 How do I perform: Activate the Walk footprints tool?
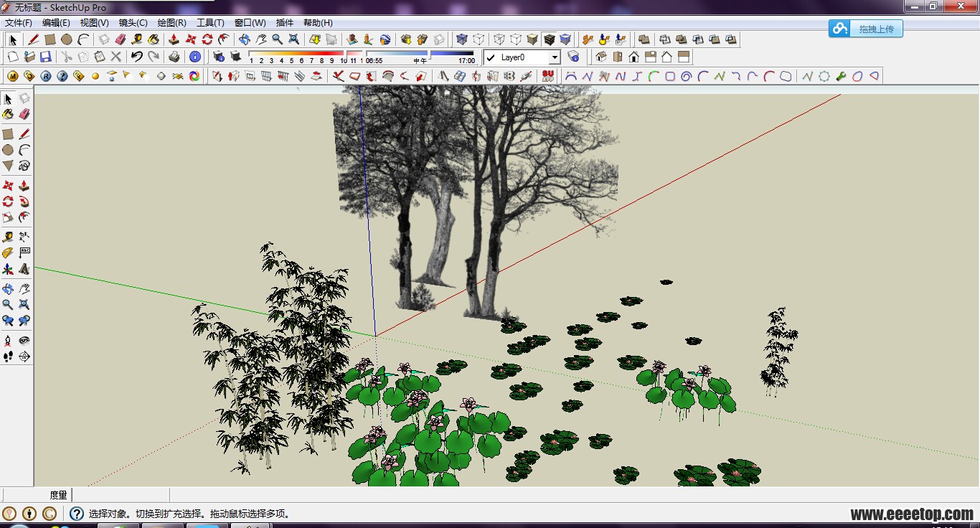pyautogui.click(x=8, y=356)
